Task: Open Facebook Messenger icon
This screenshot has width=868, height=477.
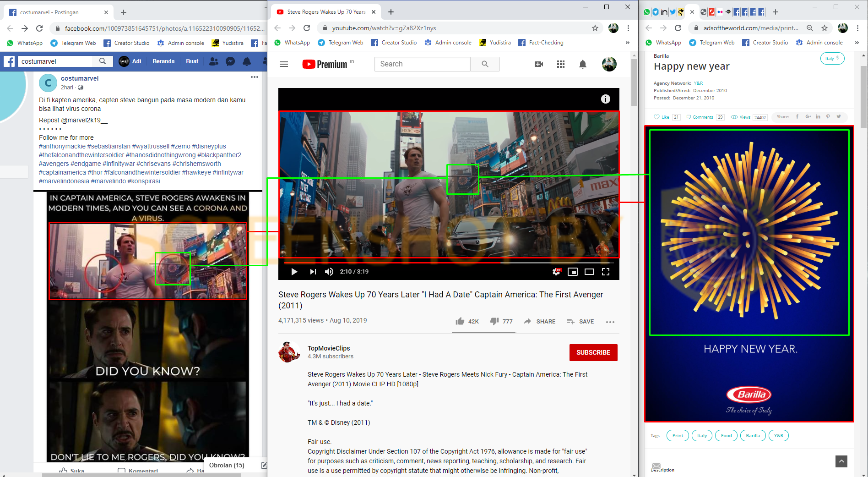Action: click(230, 61)
